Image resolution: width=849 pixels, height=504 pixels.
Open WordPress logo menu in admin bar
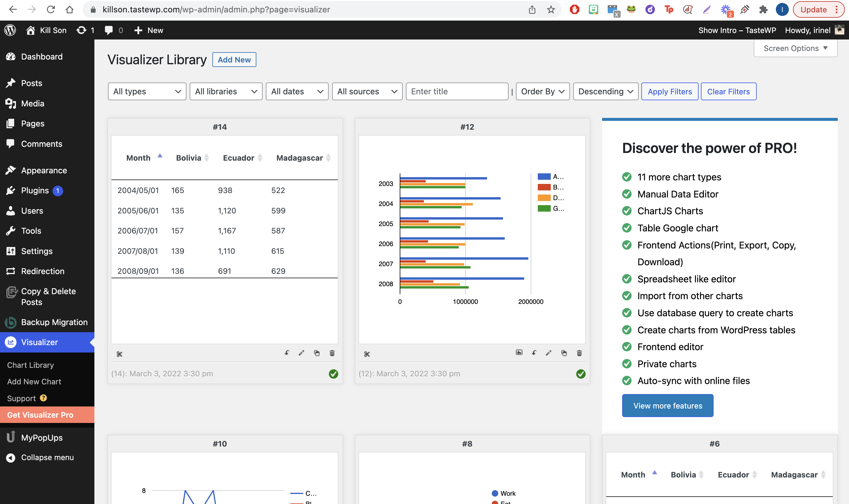(10, 30)
